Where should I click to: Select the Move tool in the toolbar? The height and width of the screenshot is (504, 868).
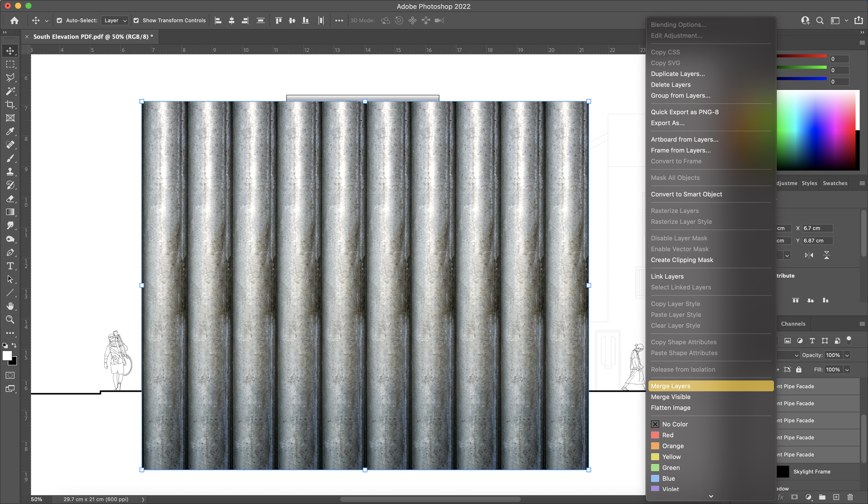[x=10, y=51]
